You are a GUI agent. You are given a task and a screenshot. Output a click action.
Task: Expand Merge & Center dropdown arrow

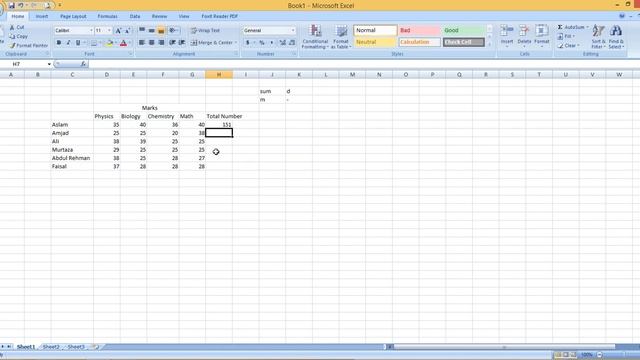[x=236, y=42]
